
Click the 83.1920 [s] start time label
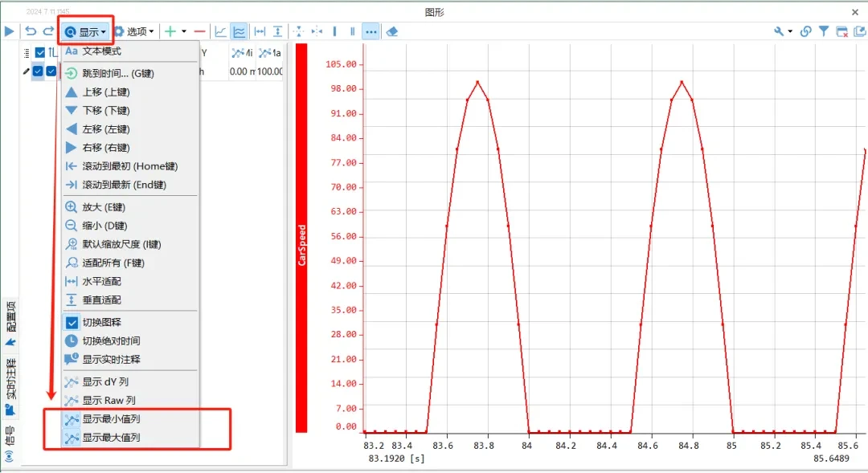[x=396, y=459]
